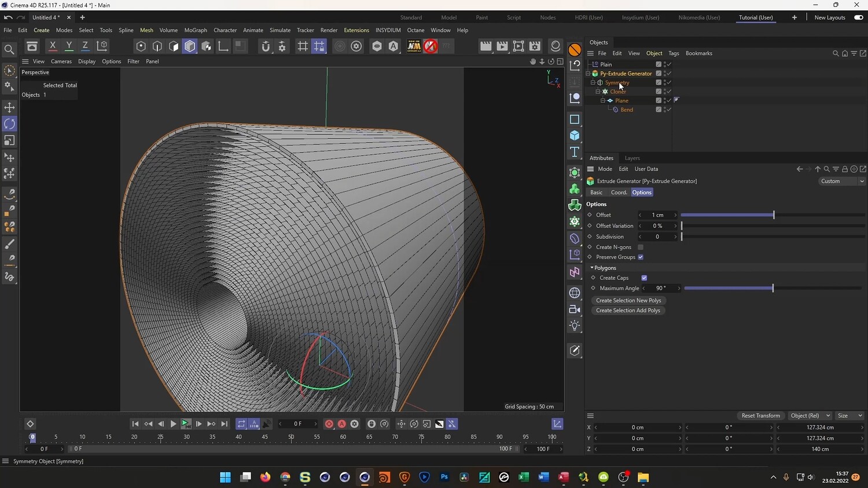Disable the Create Caps checkbox

[x=644, y=278]
